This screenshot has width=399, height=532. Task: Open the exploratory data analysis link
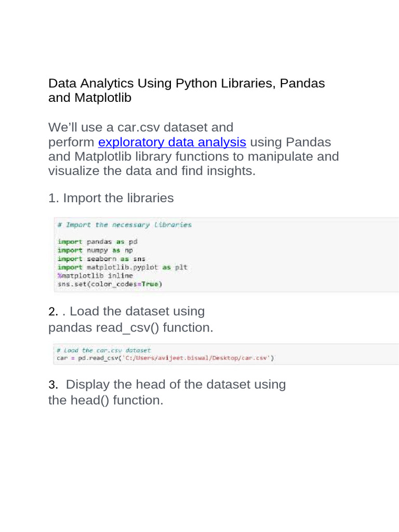click(x=172, y=142)
